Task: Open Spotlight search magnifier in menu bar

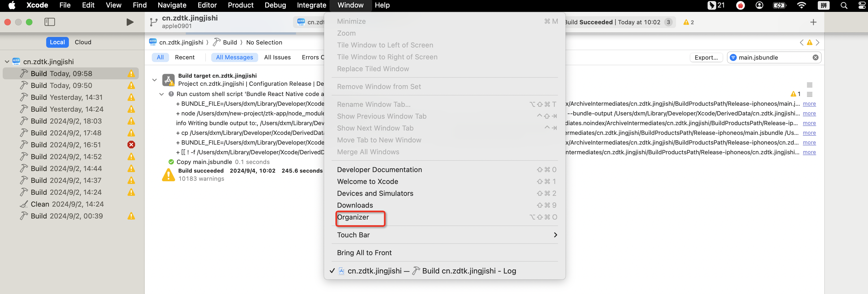Action: coord(844,5)
